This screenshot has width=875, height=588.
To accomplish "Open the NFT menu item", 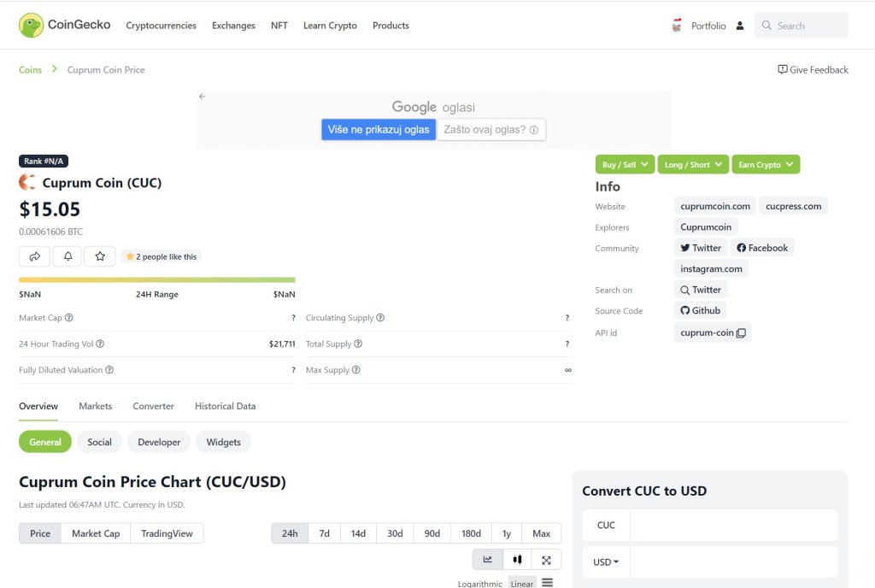I will 279,25.
